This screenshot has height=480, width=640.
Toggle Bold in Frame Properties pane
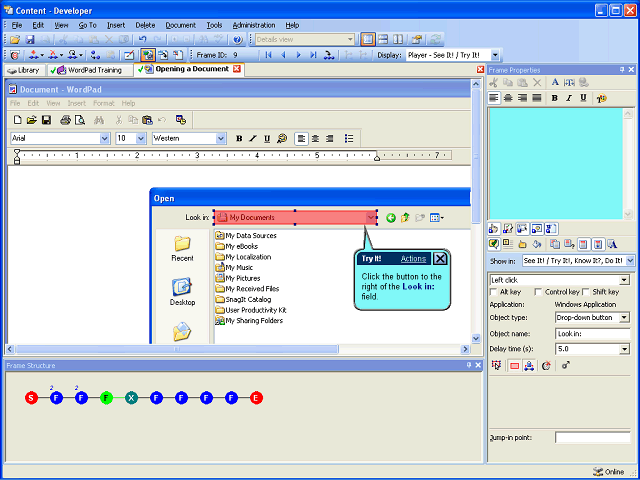pos(554,98)
